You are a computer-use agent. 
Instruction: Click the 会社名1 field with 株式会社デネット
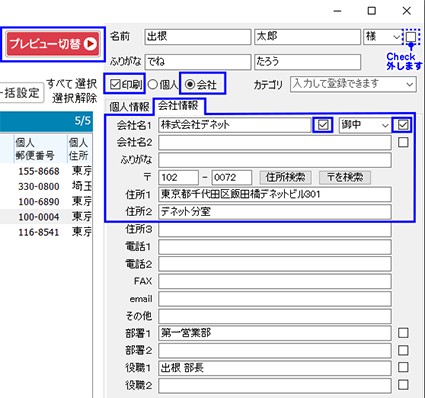(235, 125)
